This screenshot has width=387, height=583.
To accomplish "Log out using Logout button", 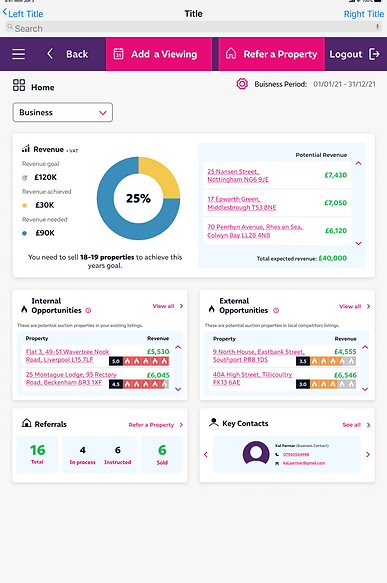I will [354, 54].
